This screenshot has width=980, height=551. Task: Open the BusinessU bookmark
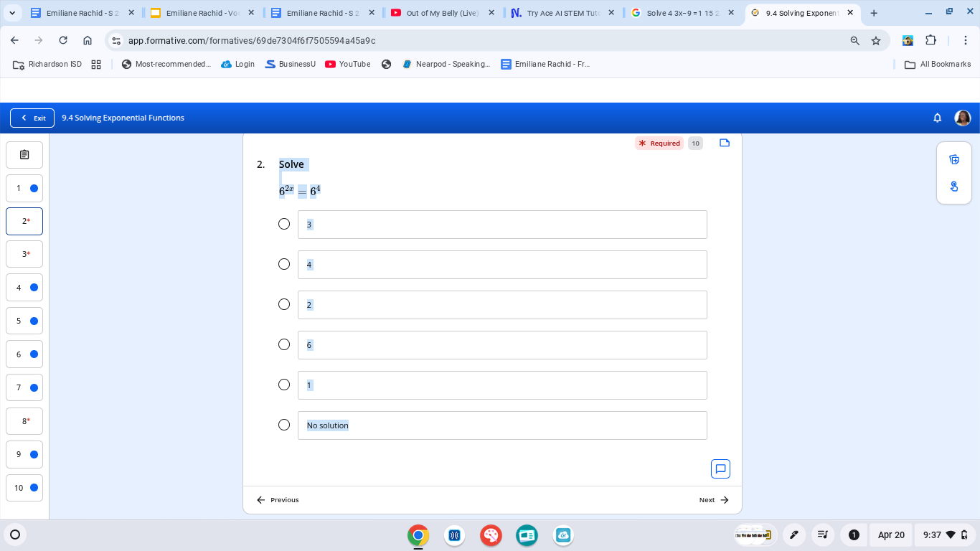[290, 64]
